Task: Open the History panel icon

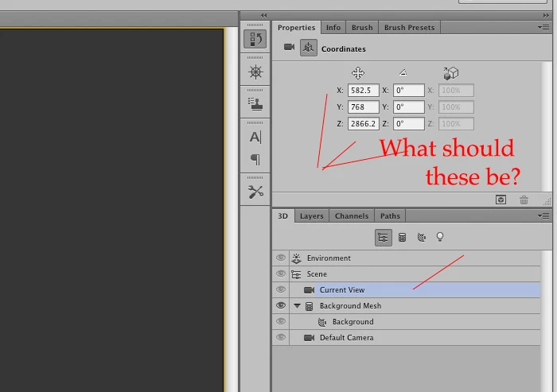Action: coord(255,39)
